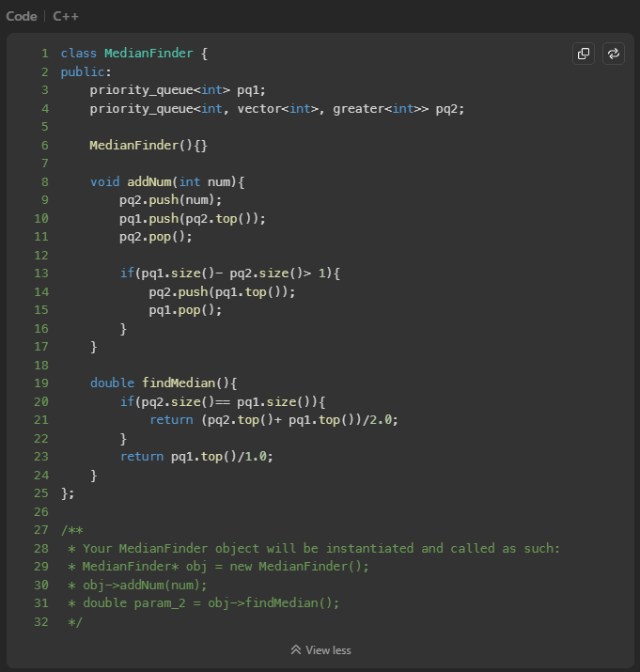640x672 pixels.
Task: Collapse the code with View less
Action: point(320,650)
